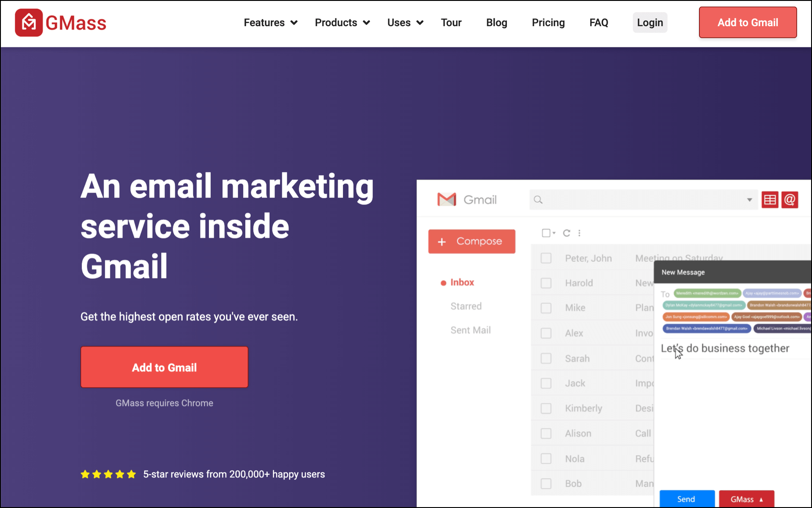Refresh the Gmail inbox list
The height and width of the screenshot is (508, 812).
(x=567, y=233)
